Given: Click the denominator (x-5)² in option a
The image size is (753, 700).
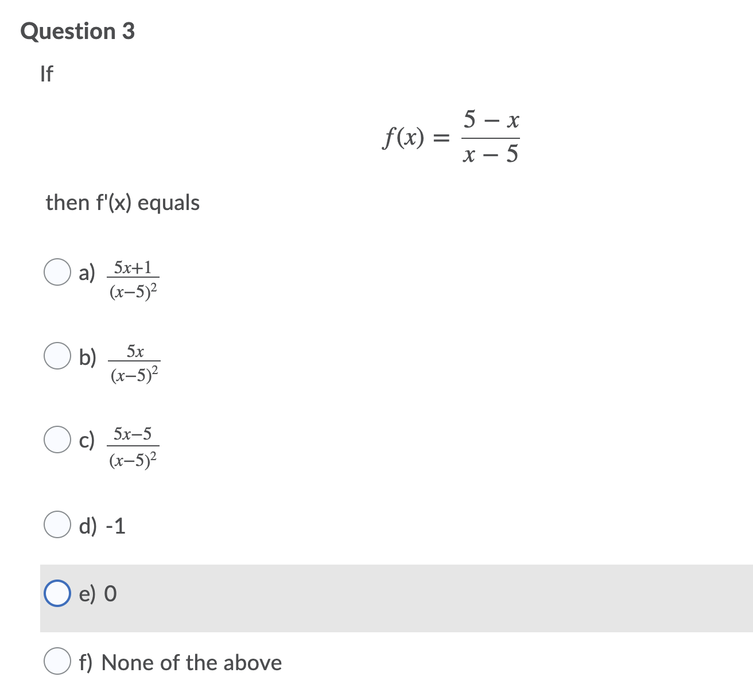Looking at the screenshot, I should 133,291.
